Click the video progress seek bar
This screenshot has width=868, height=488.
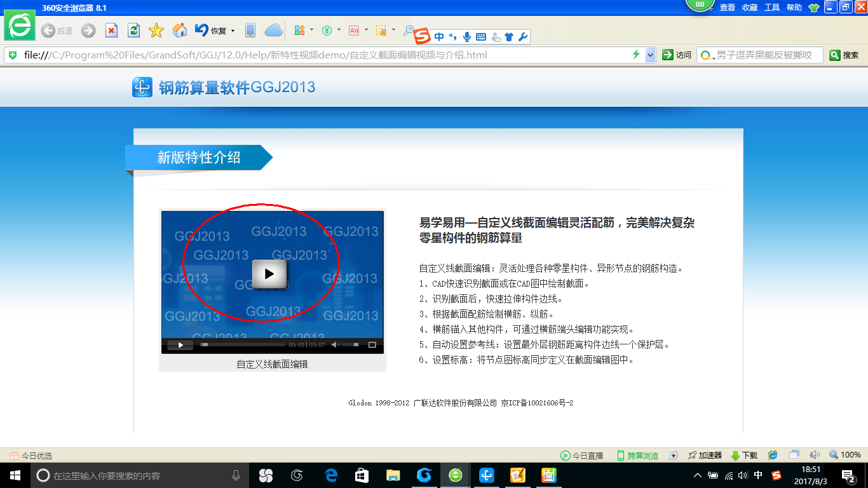[243, 345]
